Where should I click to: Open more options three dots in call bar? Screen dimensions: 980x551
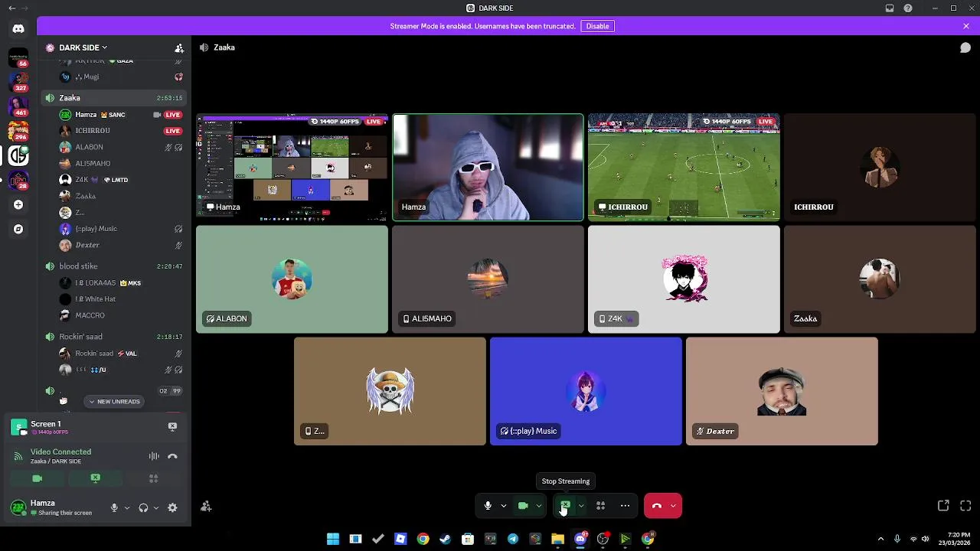click(625, 506)
